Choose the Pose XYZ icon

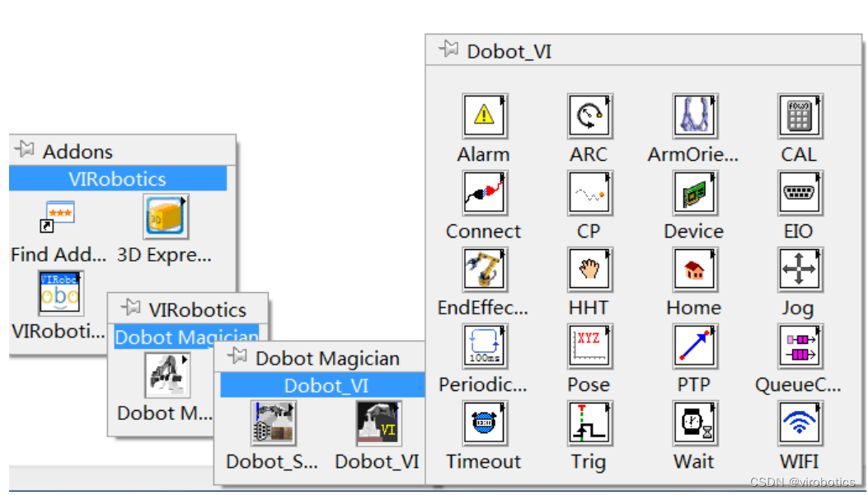590,346
